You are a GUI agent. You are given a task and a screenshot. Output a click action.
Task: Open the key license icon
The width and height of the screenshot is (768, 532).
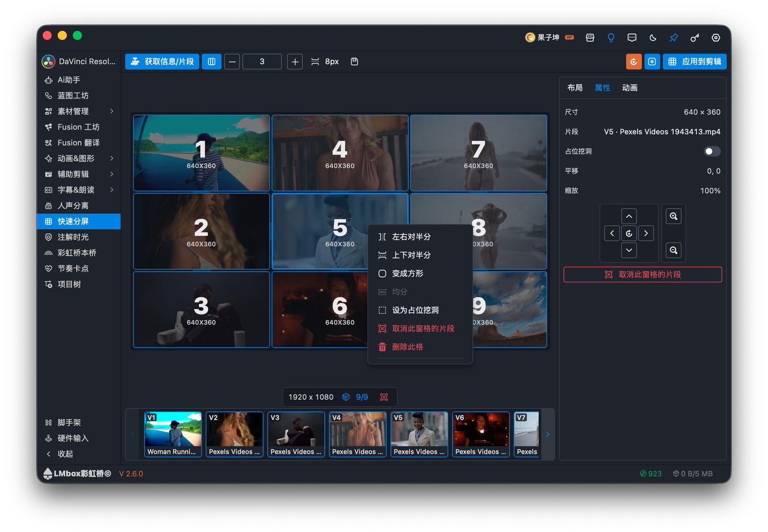coord(695,38)
